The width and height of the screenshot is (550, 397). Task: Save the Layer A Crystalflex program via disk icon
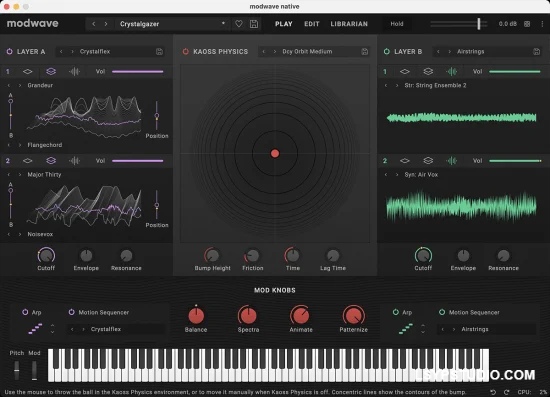(159, 52)
